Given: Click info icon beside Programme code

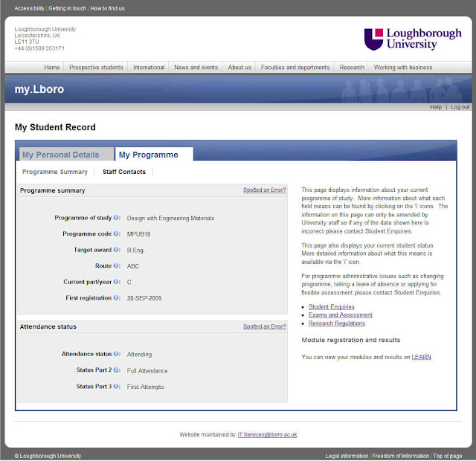Looking at the screenshot, I should pos(116,233).
